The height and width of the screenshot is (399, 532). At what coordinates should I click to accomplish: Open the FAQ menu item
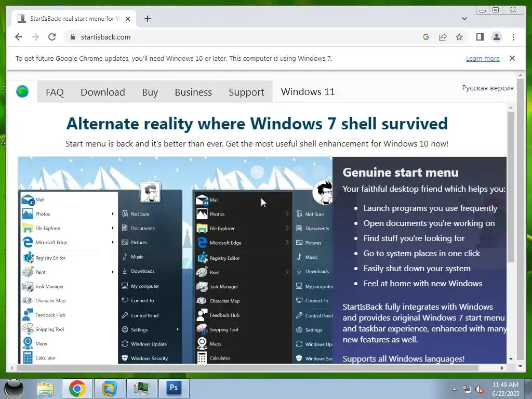[55, 92]
